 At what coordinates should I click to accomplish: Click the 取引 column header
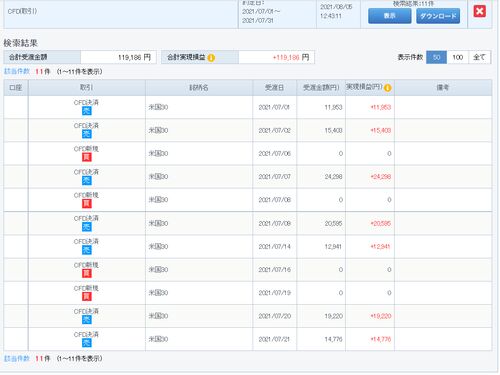pyautogui.click(x=87, y=88)
